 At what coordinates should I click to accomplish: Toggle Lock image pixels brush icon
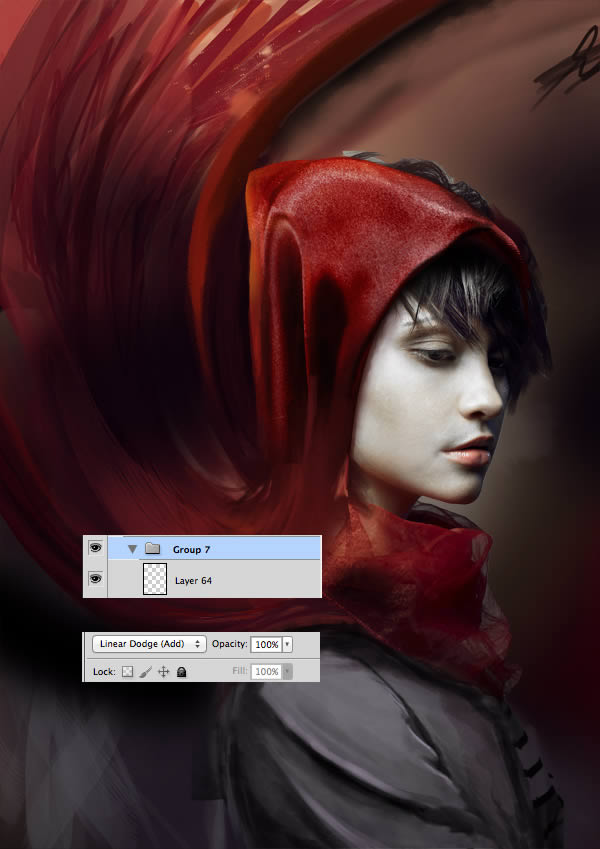tap(145, 672)
